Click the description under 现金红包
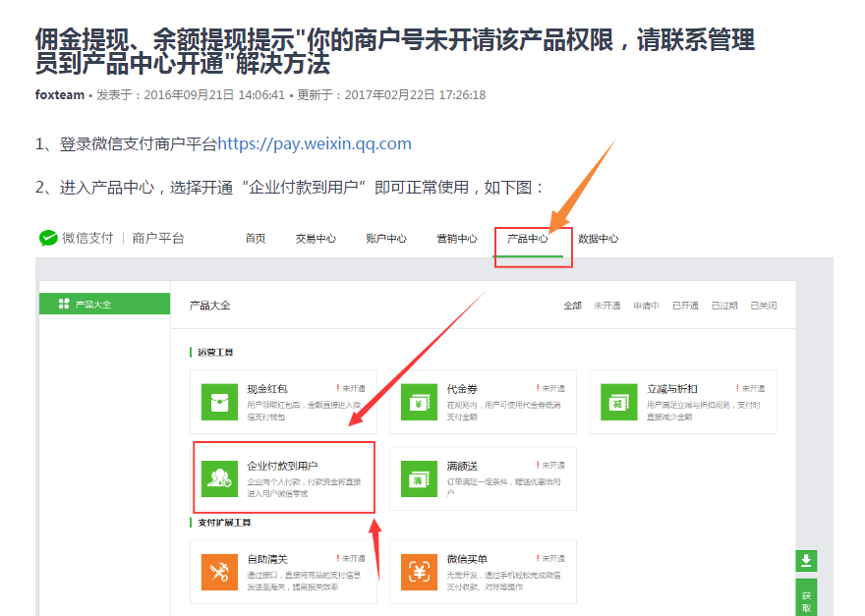This screenshot has height=616, width=865. [x=304, y=411]
